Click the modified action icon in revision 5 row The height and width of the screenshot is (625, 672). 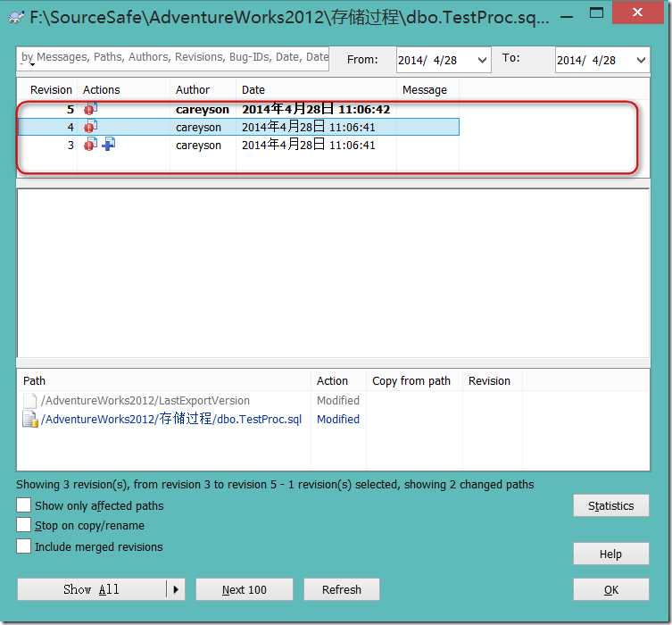coord(90,109)
